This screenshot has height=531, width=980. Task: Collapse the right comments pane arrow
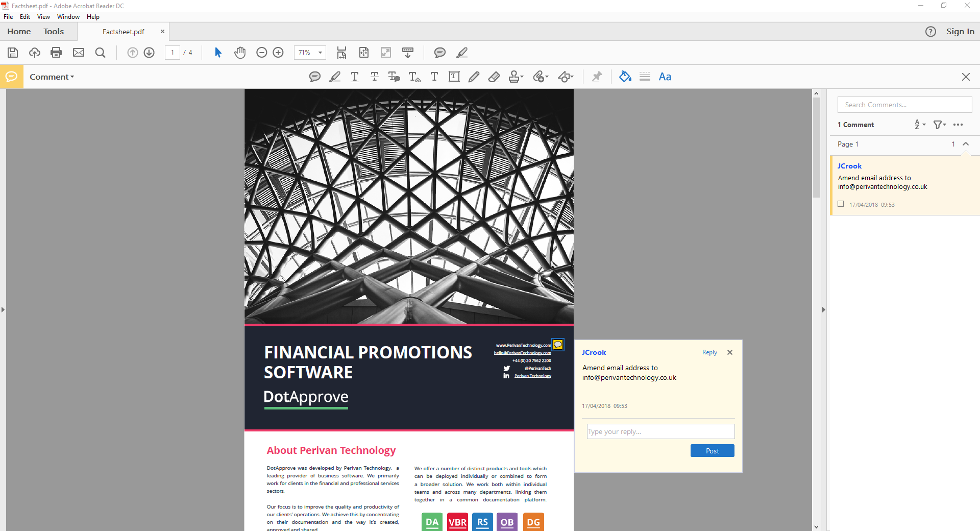823,309
